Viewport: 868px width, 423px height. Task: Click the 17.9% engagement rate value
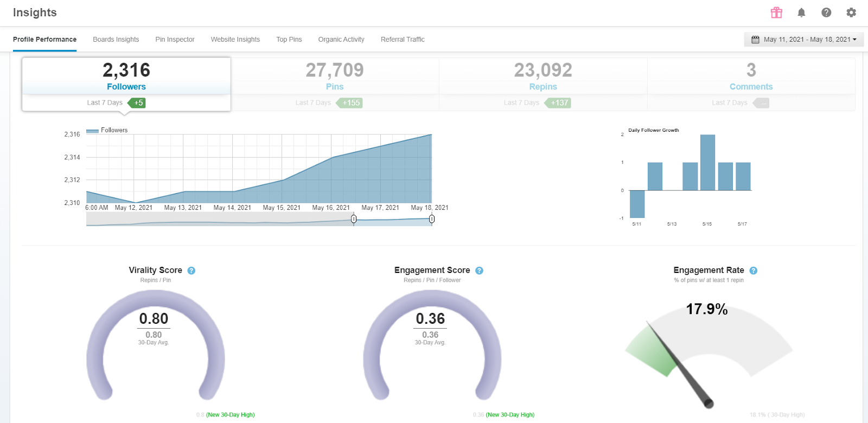(707, 309)
